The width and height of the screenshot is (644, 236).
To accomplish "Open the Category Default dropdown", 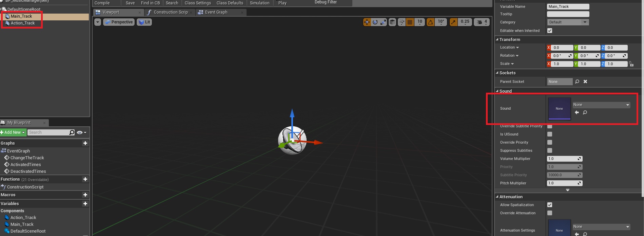I will tap(568, 22).
